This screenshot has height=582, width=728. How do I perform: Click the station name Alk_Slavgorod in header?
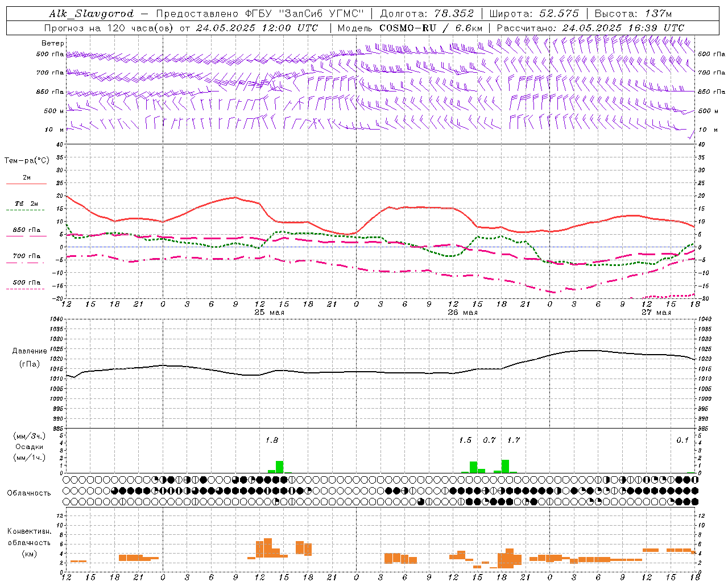[x=92, y=14]
